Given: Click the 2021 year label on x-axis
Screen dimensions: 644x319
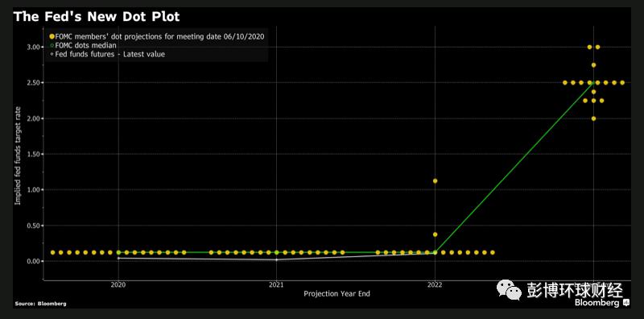Looking at the screenshot, I should tap(276, 284).
